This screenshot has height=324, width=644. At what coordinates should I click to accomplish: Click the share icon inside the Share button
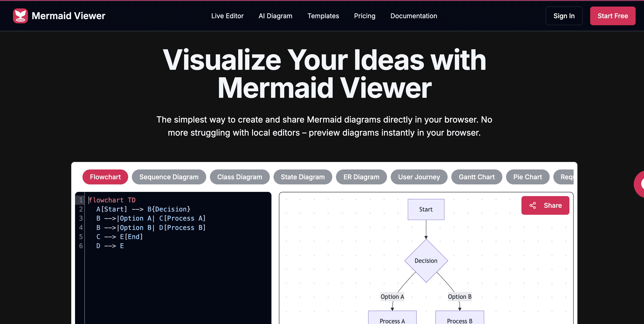(533, 205)
